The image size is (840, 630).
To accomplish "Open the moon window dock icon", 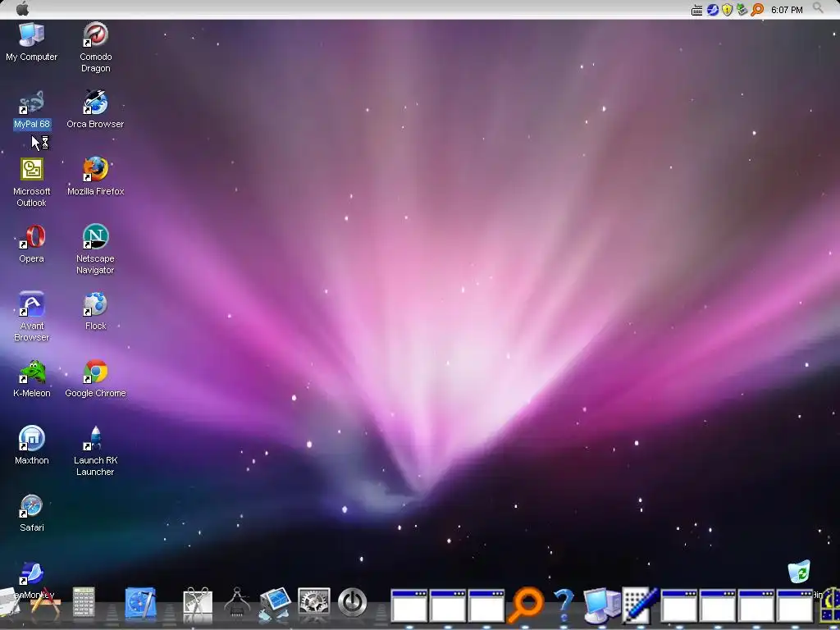I will point(830,605).
